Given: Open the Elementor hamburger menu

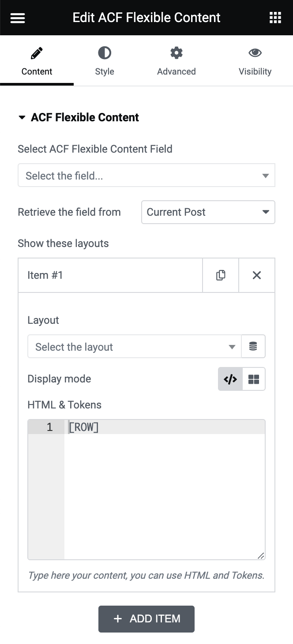Looking at the screenshot, I should [x=17, y=18].
